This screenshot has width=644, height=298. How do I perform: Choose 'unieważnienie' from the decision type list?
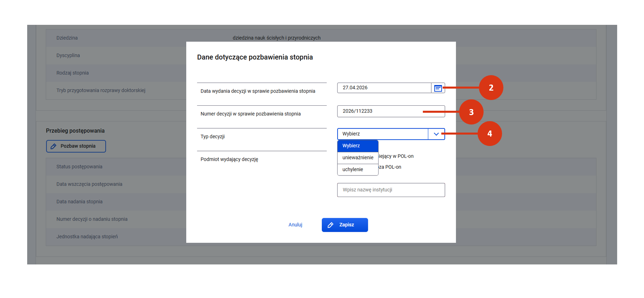click(357, 158)
